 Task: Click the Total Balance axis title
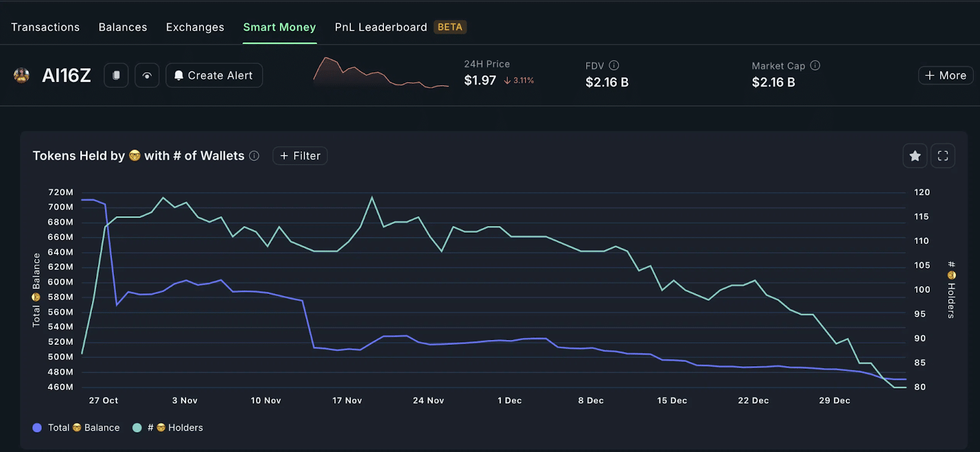tap(36, 290)
